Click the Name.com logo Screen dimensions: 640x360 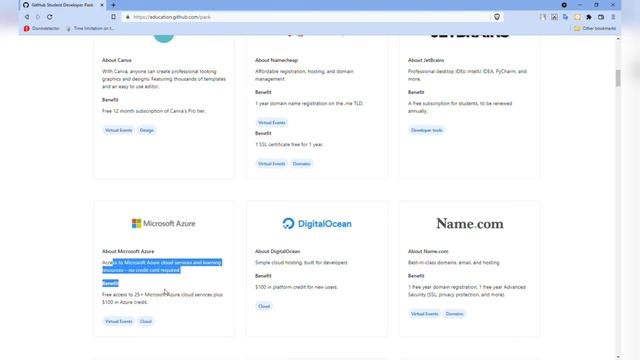[x=470, y=223]
